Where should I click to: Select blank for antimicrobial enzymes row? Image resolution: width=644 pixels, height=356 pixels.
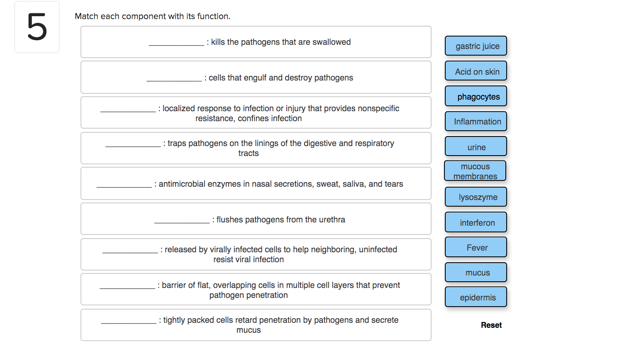tap(124, 185)
